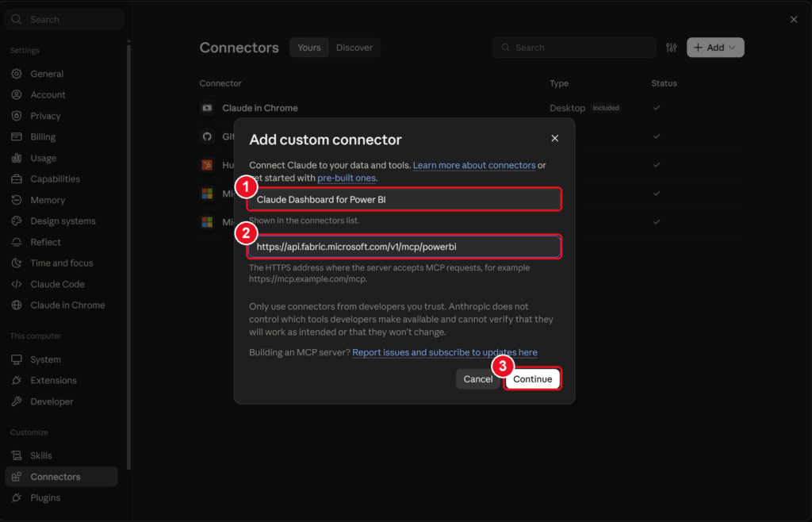Open the connectors filter sliders icon

671,48
